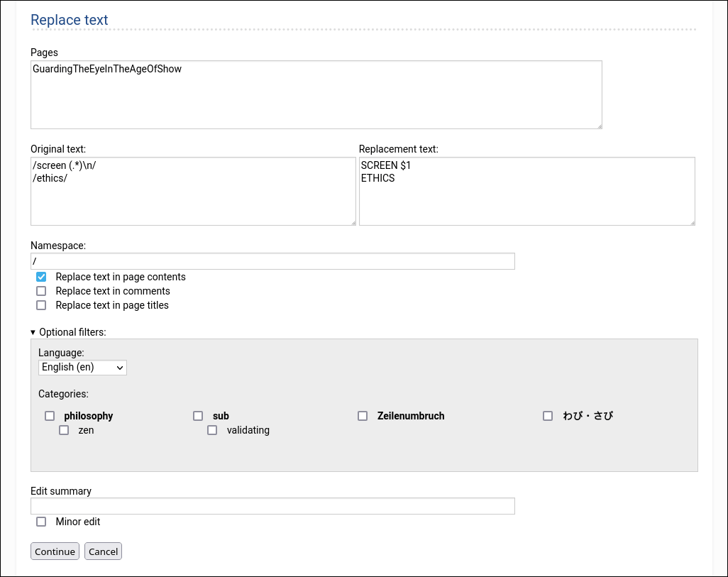
Task: Open the Language dropdown
Action: click(82, 367)
